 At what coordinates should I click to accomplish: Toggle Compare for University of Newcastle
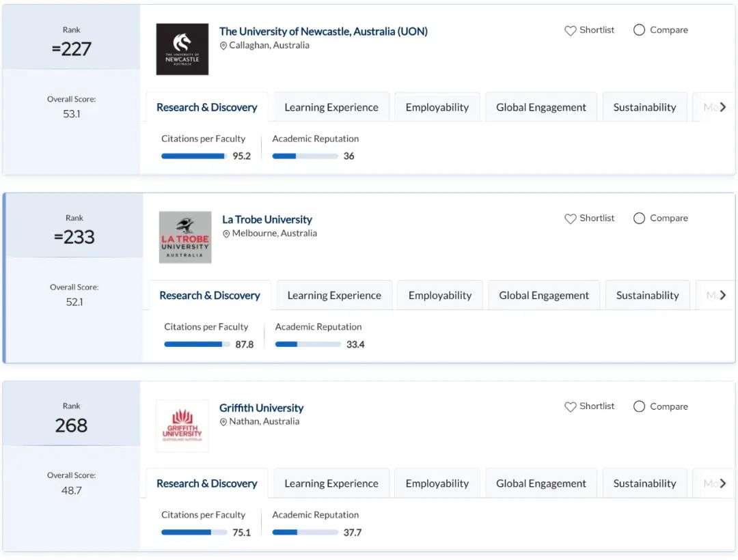coord(639,30)
